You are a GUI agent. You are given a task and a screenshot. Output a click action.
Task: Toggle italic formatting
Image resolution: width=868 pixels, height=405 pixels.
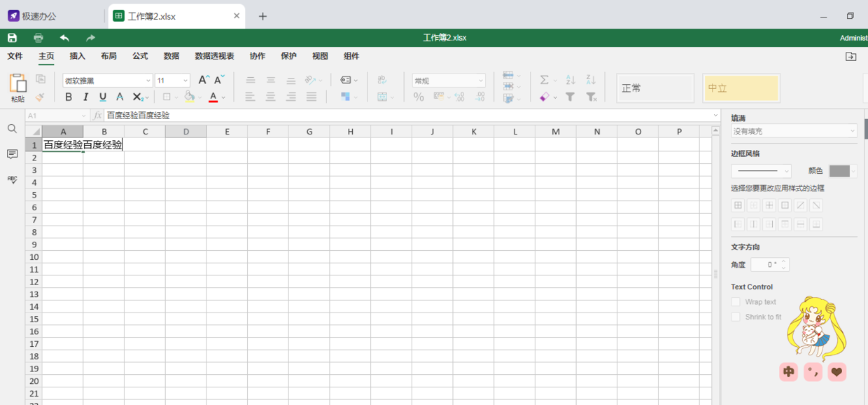coord(85,97)
